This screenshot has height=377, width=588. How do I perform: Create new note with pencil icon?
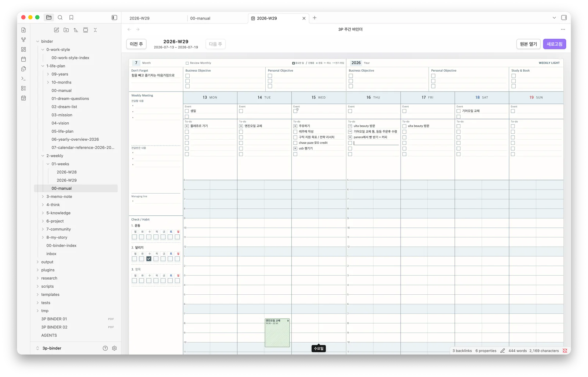coord(56,30)
